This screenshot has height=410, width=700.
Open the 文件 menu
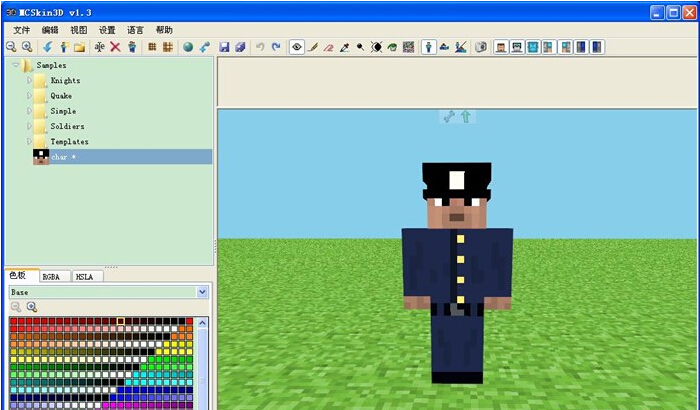click(x=21, y=30)
